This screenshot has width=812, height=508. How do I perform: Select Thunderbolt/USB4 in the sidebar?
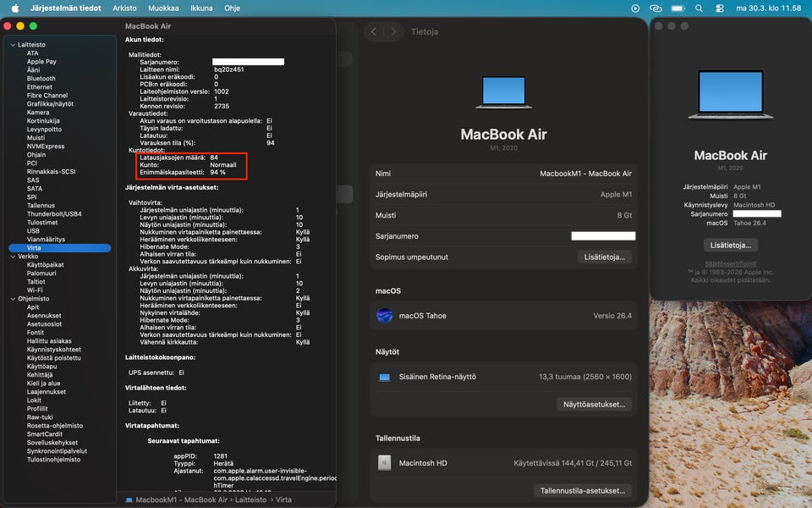coord(54,213)
